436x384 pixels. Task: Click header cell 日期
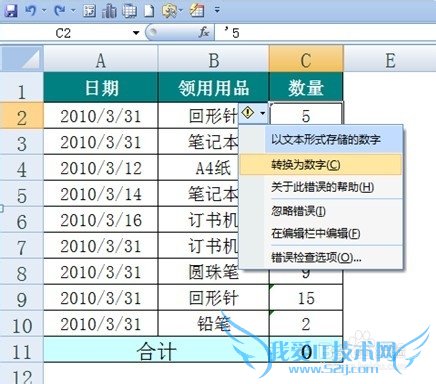pyautogui.click(x=101, y=87)
